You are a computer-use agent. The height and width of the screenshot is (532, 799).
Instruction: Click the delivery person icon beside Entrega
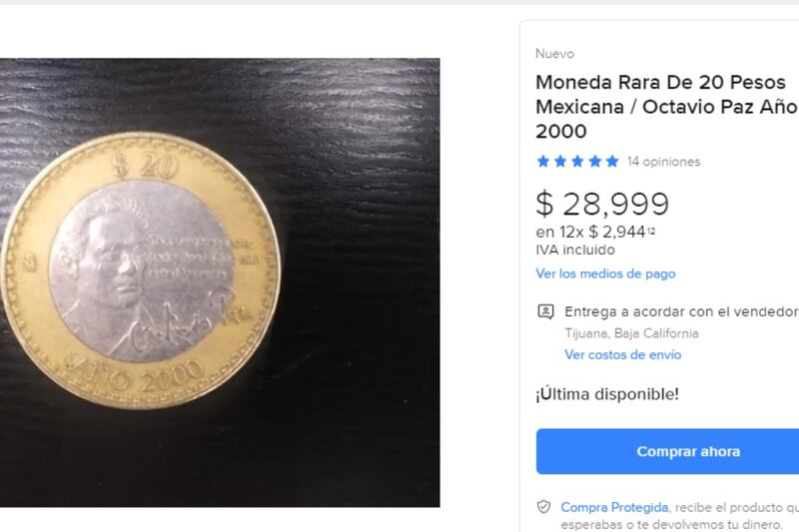coord(545,311)
